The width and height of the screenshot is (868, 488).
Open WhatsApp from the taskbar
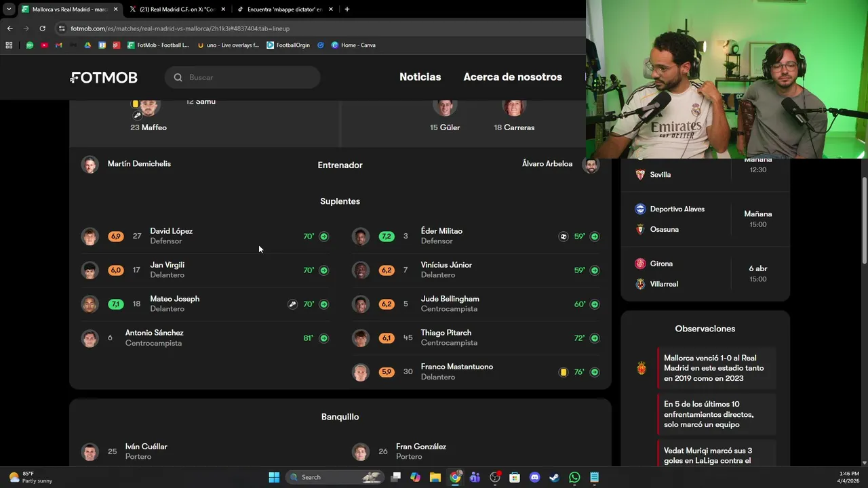pyautogui.click(x=574, y=477)
